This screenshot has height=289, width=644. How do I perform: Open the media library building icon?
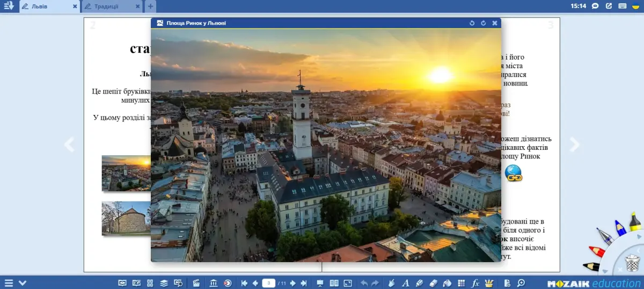click(x=213, y=283)
